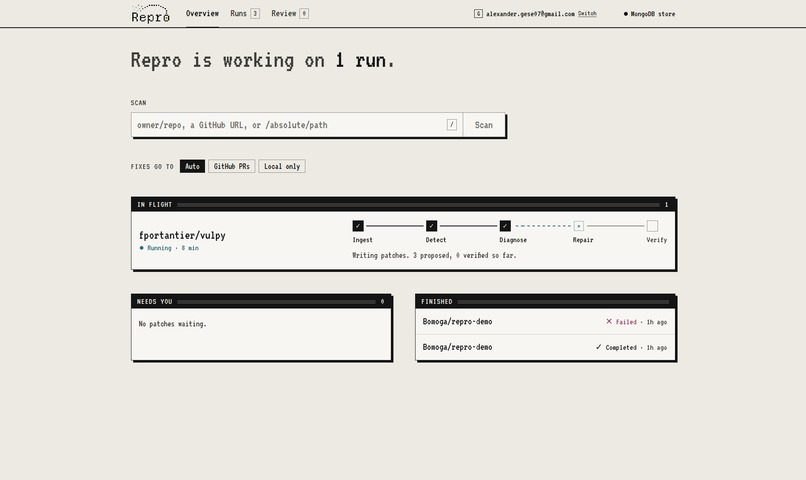Open the completed Bomoga/repro-demo run
The image size is (806, 480).
click(545, 347)
